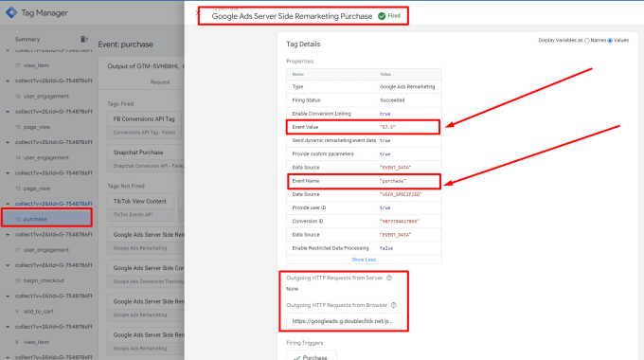Open the TikTok View Content tag card
Screen dimensions: 644x360
[140, 207]
